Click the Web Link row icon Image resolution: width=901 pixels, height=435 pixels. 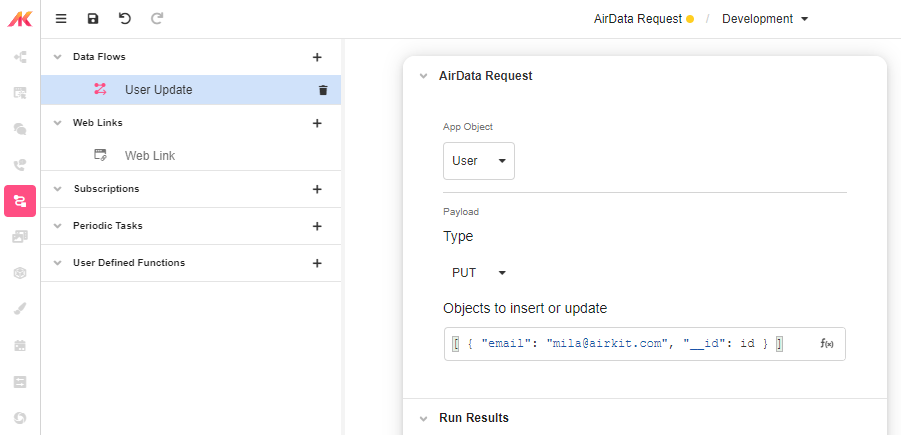pyautogui.click(x=100, y=155)
